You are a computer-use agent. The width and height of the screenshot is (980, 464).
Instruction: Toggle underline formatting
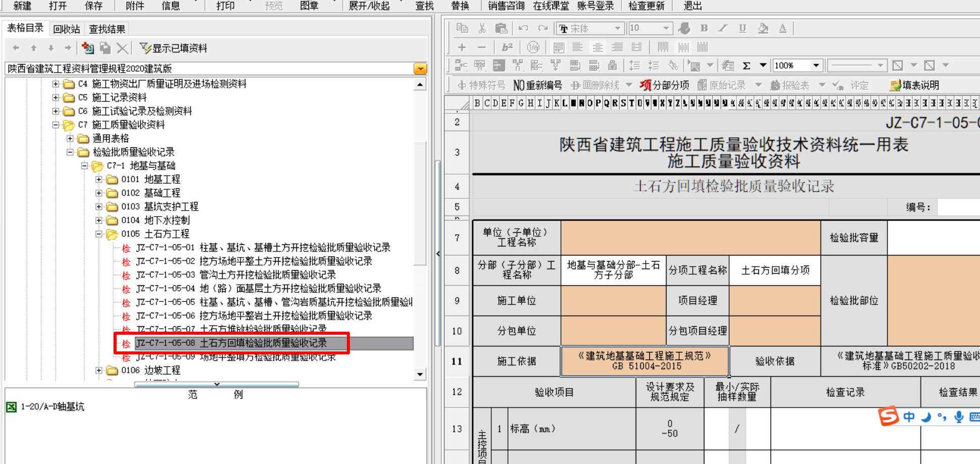pyautogui.click(x=742, y=28)
